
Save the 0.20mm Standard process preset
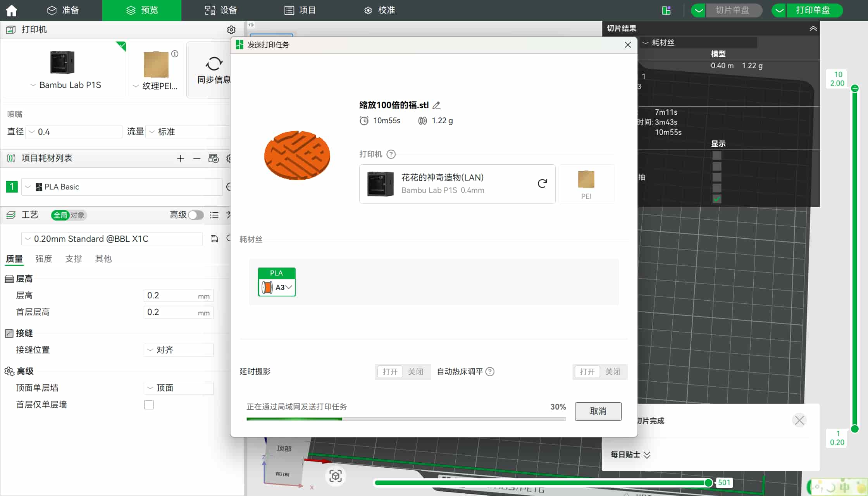point(214,239)
